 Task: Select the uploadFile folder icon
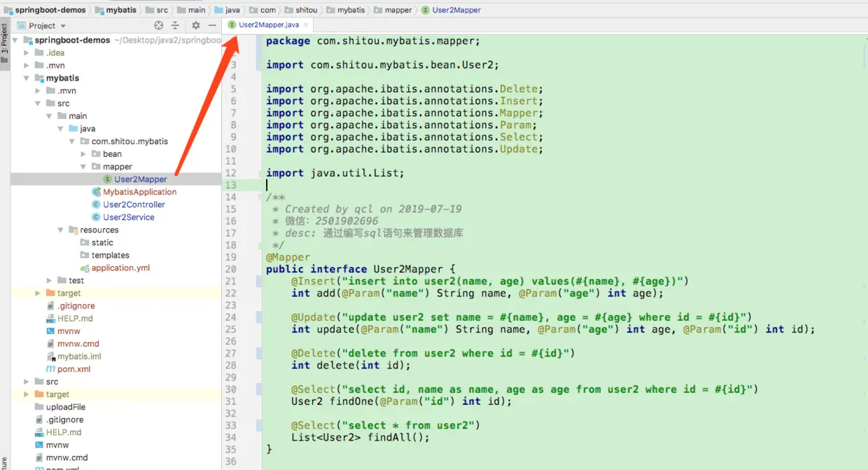[39, 407]
